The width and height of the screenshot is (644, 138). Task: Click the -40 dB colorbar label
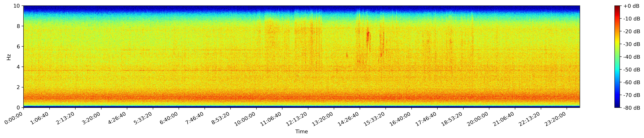click(632, 57)
